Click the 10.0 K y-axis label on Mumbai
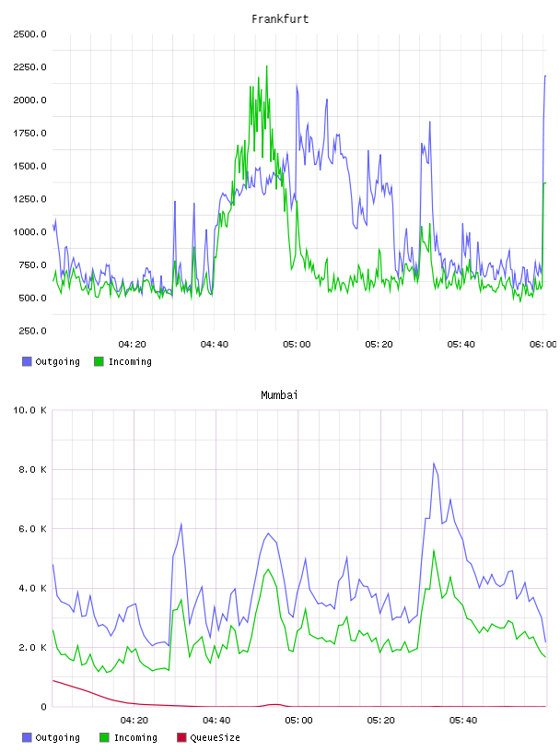Image resolution: width=560 pixels, height=752 pixels. pos(29,410)
